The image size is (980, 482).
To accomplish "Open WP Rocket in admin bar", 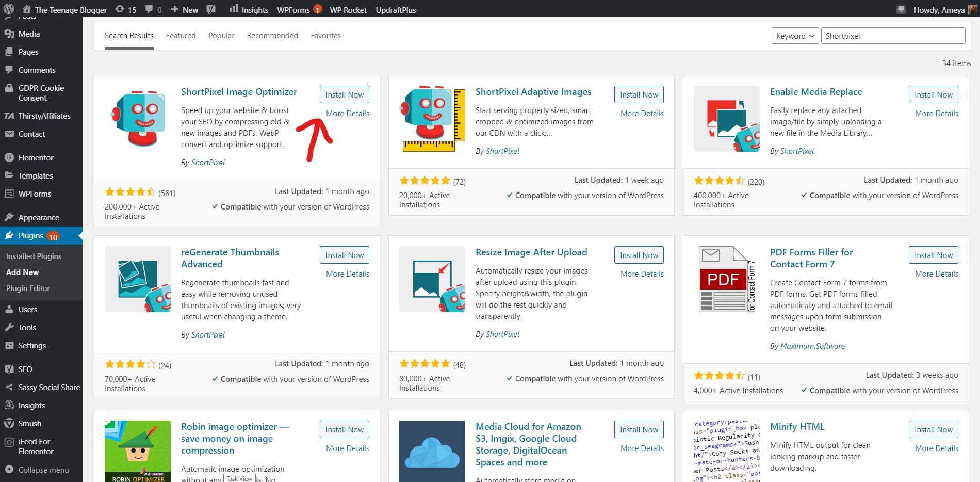I will coord(348,10).
